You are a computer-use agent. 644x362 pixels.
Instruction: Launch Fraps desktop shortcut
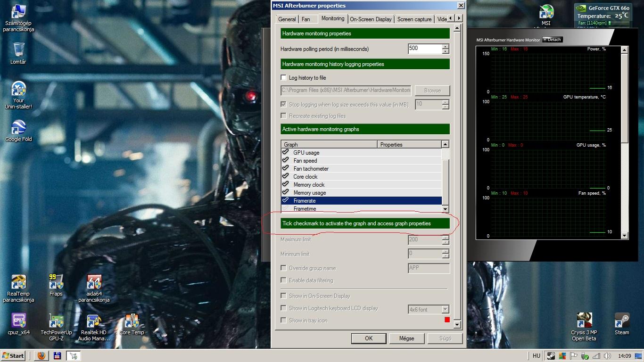56,286
